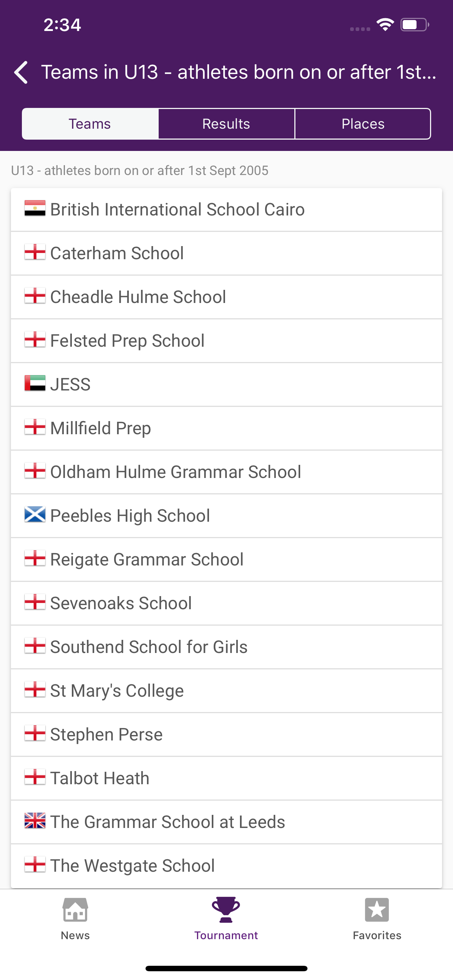
Task: Tap the UAE flag next to JESS
Action: (x=35, y=384)
